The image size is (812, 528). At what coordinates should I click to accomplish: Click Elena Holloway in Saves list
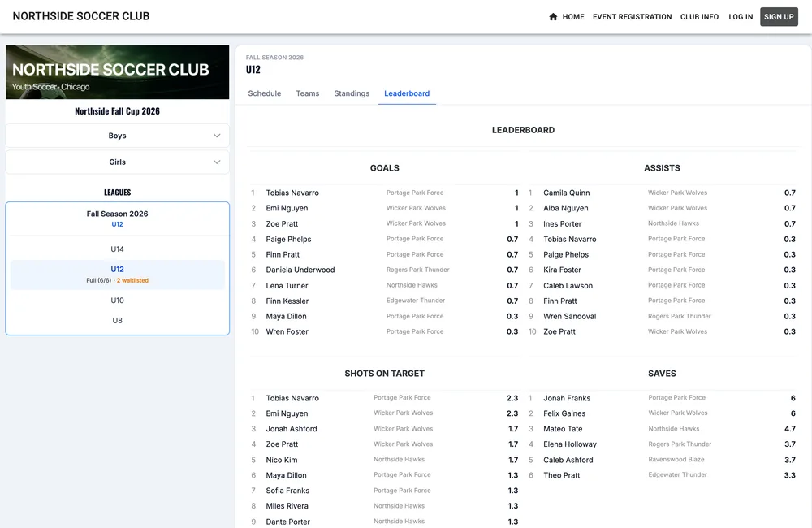coord(570,444)
